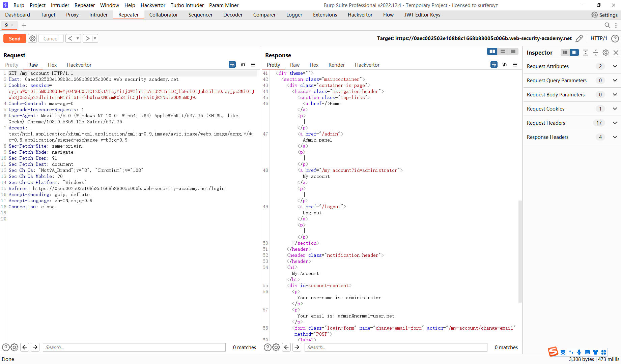Image resolution: width=621 pixels, height=364 pixels.
Task: Search Repeater tabs magnifier icon
Action: tap(607, 25)
